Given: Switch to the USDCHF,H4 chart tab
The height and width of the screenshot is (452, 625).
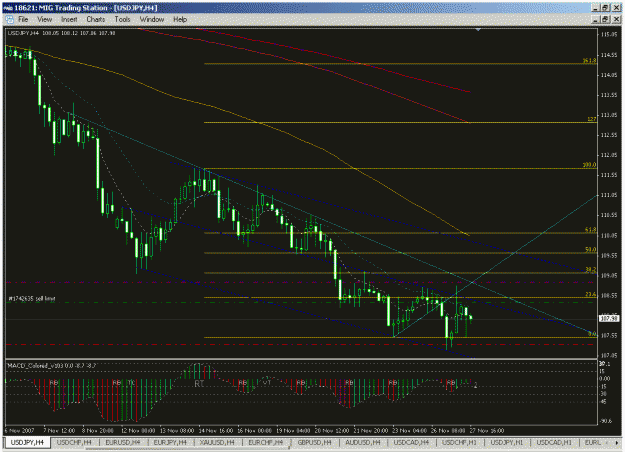Looking at the screenshot, I should [x=74, y=442].
